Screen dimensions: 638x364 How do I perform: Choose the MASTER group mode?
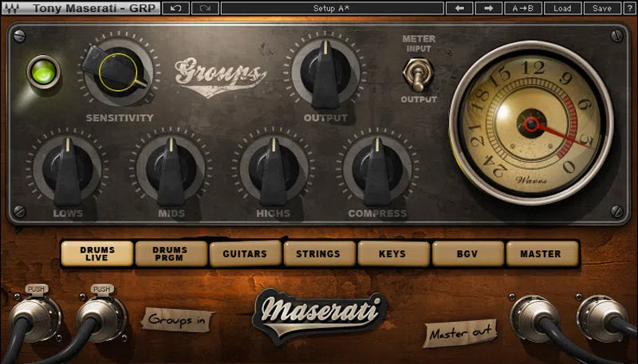coord(541,254)
